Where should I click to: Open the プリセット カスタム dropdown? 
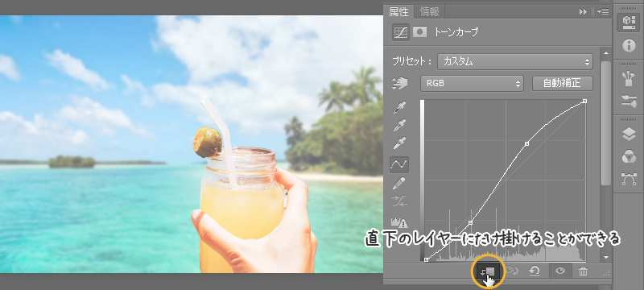515,61
